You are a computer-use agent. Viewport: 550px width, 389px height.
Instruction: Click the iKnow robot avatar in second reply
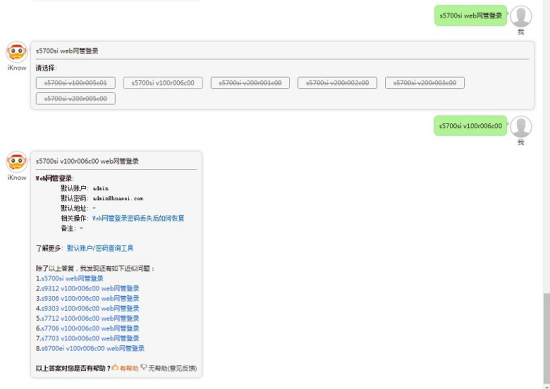coord(16,162)
